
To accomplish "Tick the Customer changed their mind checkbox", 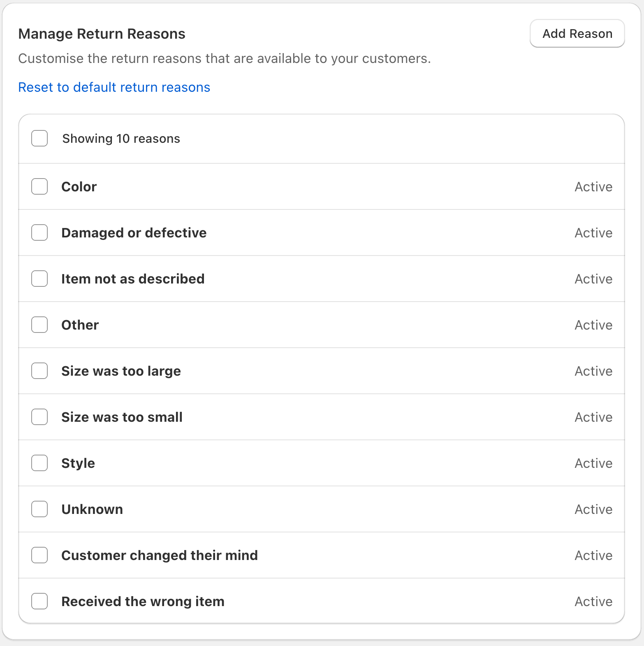I will 39,555.
